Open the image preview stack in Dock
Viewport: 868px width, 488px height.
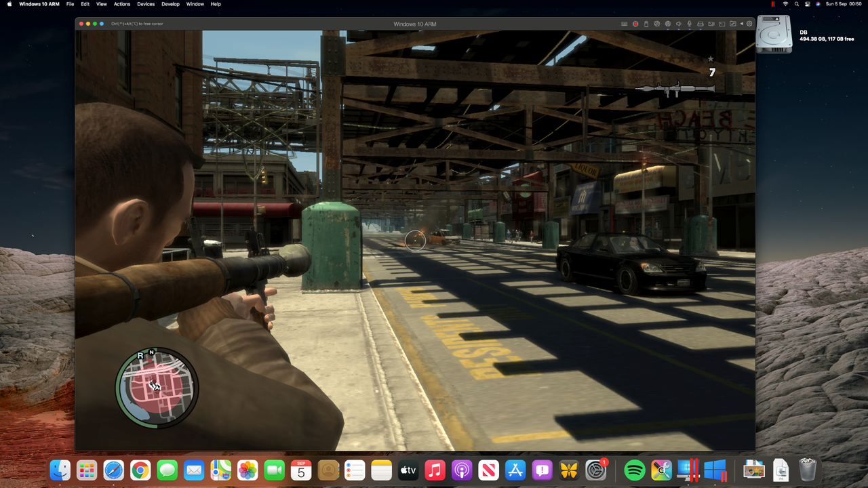click(x=754, y=470)
